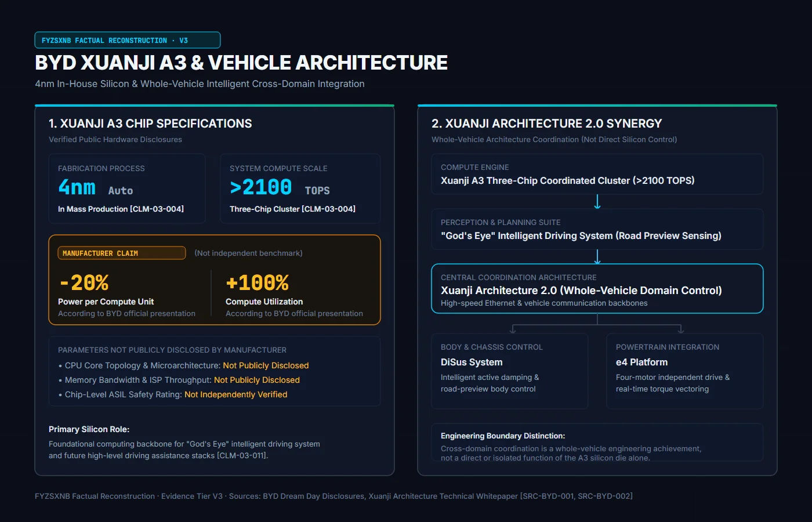Screen dimensions: 812x522
Task: Click 'DiSus System' title
Action: point(472,362)
